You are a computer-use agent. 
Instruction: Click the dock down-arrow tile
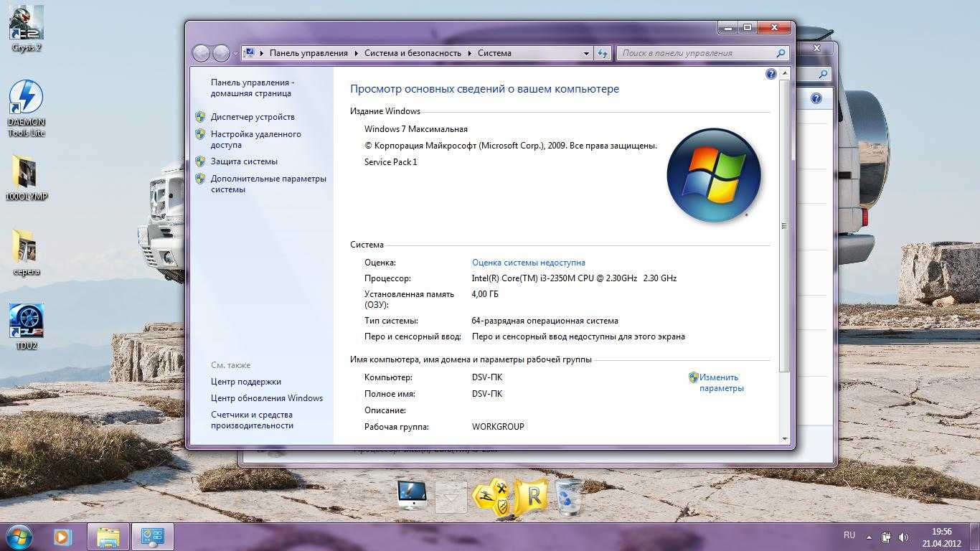[451, 496]
